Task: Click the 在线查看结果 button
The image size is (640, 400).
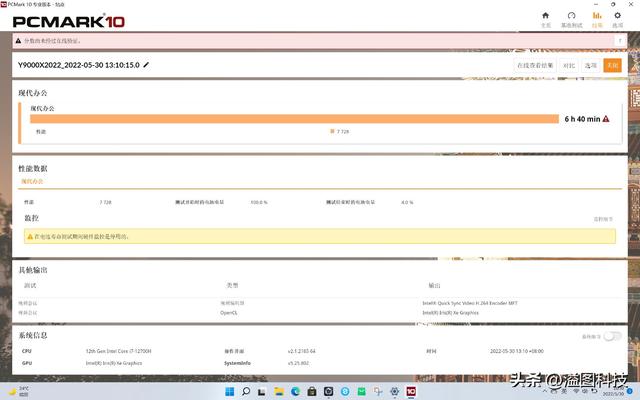Action: 535,65
